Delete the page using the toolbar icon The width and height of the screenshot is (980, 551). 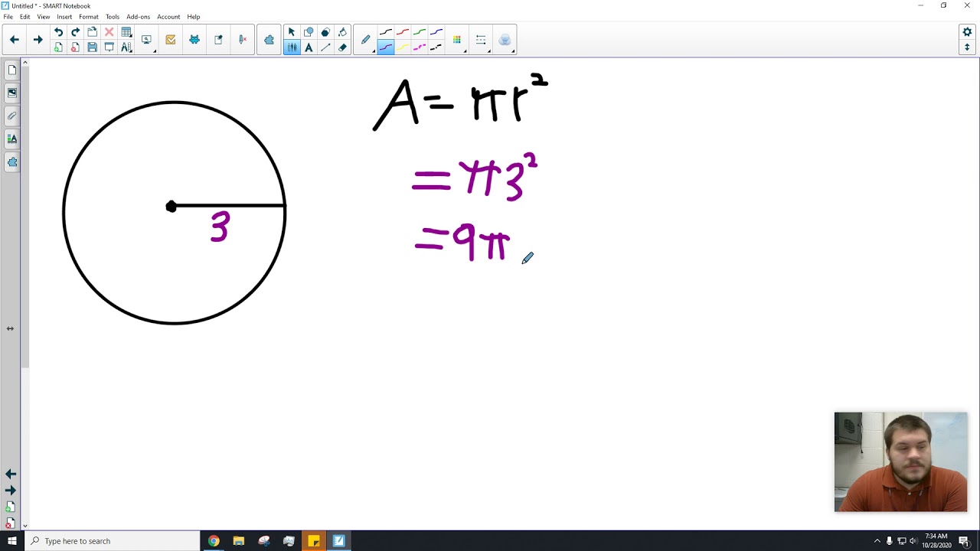coord(75,47)
